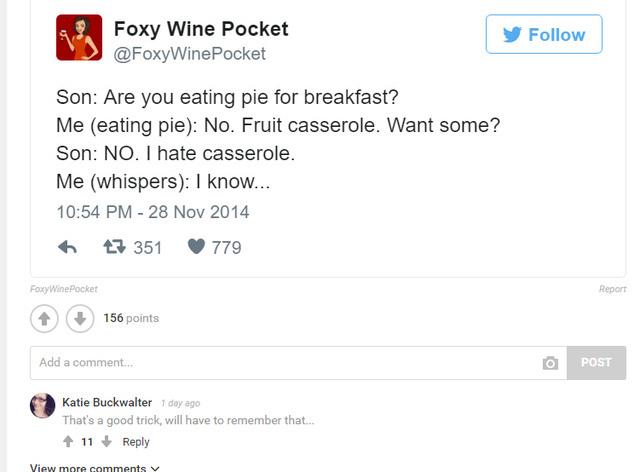The height and width of the screenshot is (472, 640).
Task: Open Foxy Wine Pocket profile picture
Action: pyautogui.click(x=79, y=38)
